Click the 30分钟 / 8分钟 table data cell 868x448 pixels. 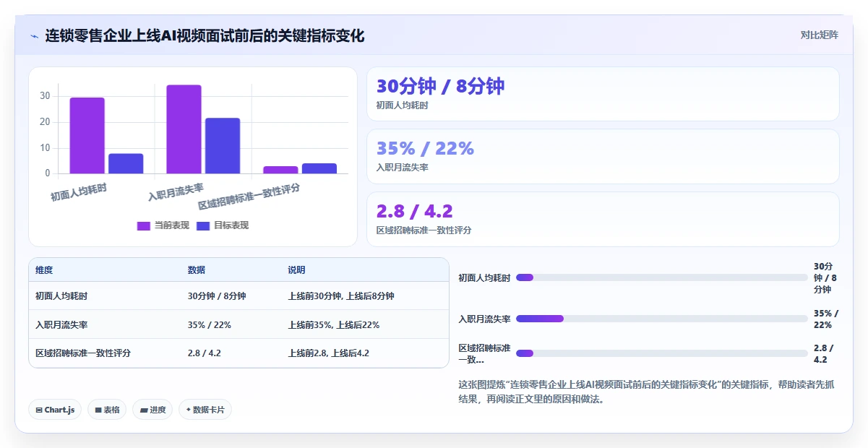pos(217,296)
